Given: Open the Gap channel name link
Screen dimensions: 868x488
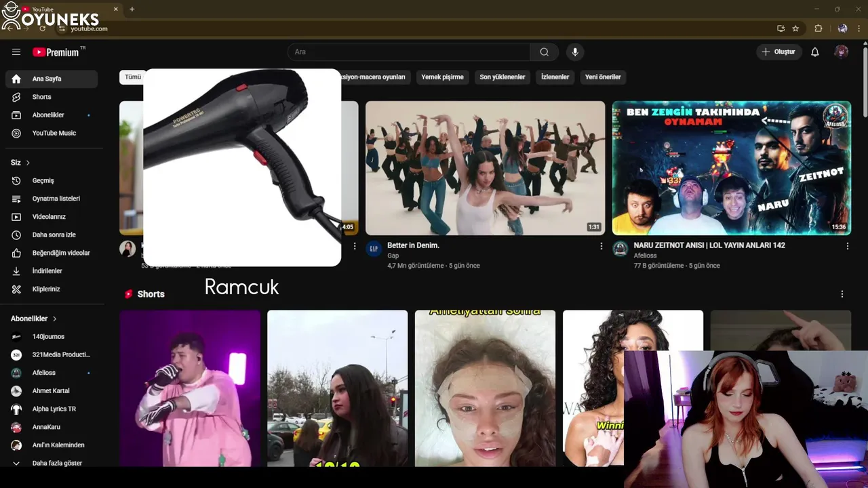Looking at the screenshot, I should (x=393, y=256).
